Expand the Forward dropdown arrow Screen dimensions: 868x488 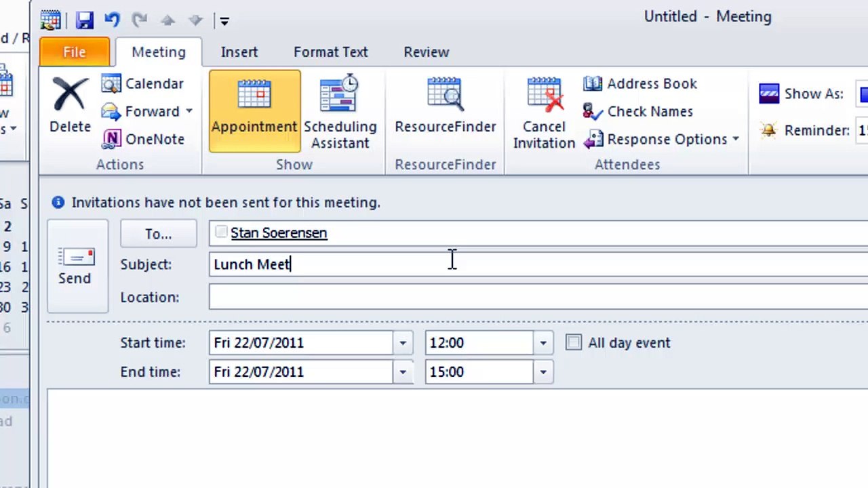pos(189,112)
